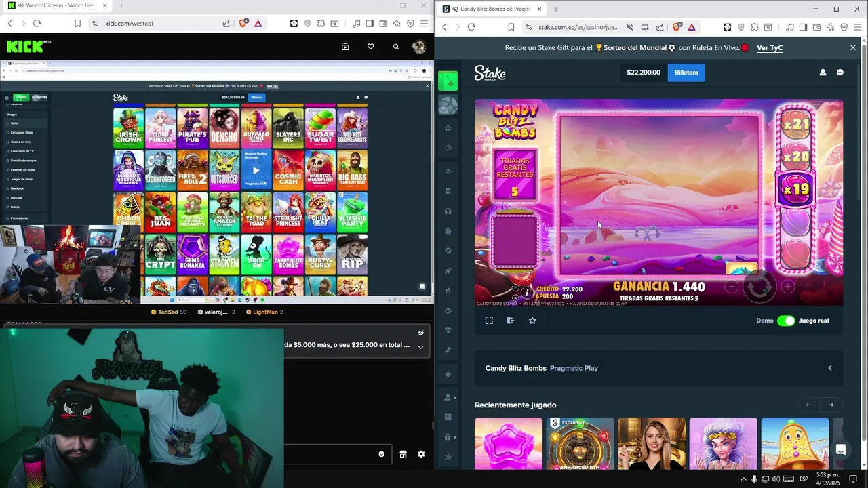Open the taskbar clock showing 5:53 p. m.
This screenshot has width=868, height=488.
[828, 479]
